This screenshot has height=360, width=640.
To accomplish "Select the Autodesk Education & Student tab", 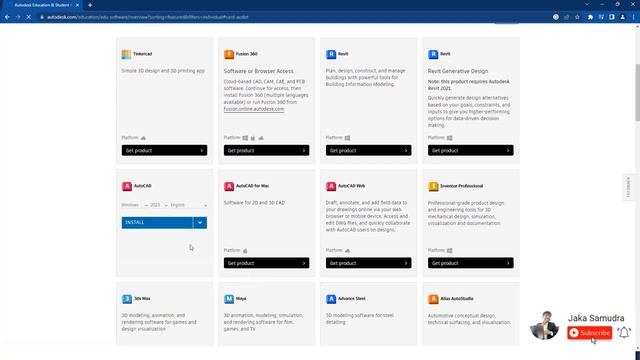I will point(41,5).
